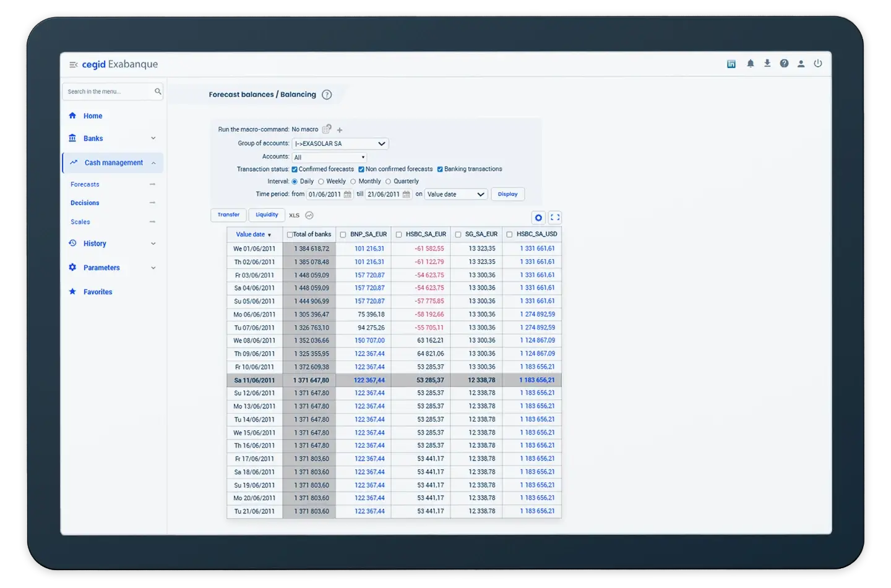Click the LinkedIn icon in the top bar
Image resolution: width=891 pixels, height=588 pixels.
(731, 63)
